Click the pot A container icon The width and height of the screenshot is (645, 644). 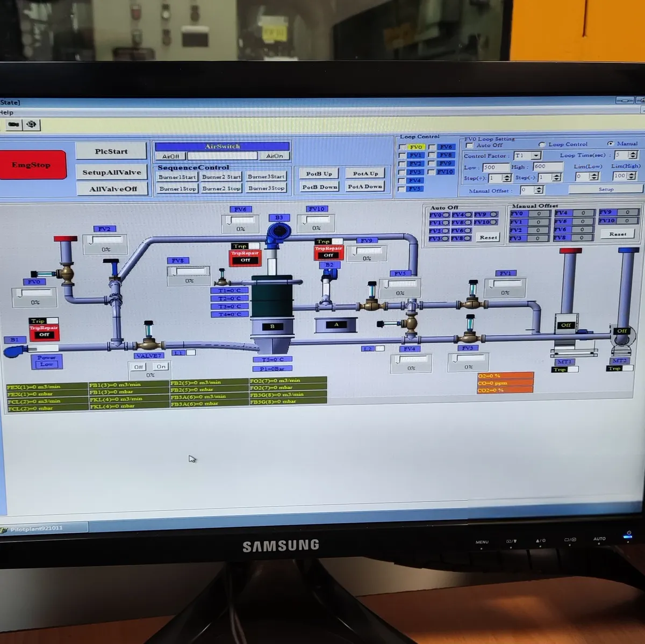coord(336,325)
